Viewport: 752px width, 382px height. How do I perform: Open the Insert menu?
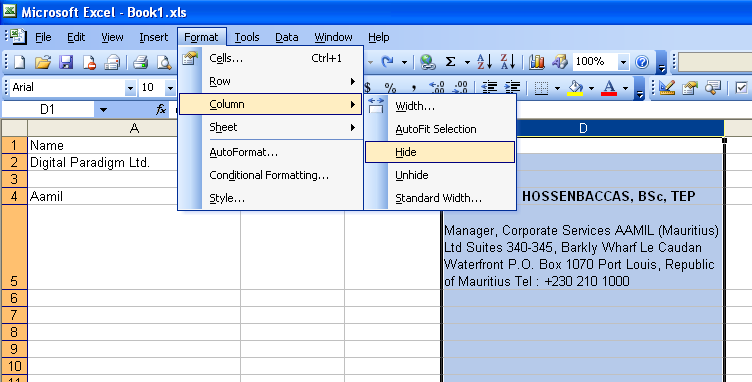coord(153,37)
